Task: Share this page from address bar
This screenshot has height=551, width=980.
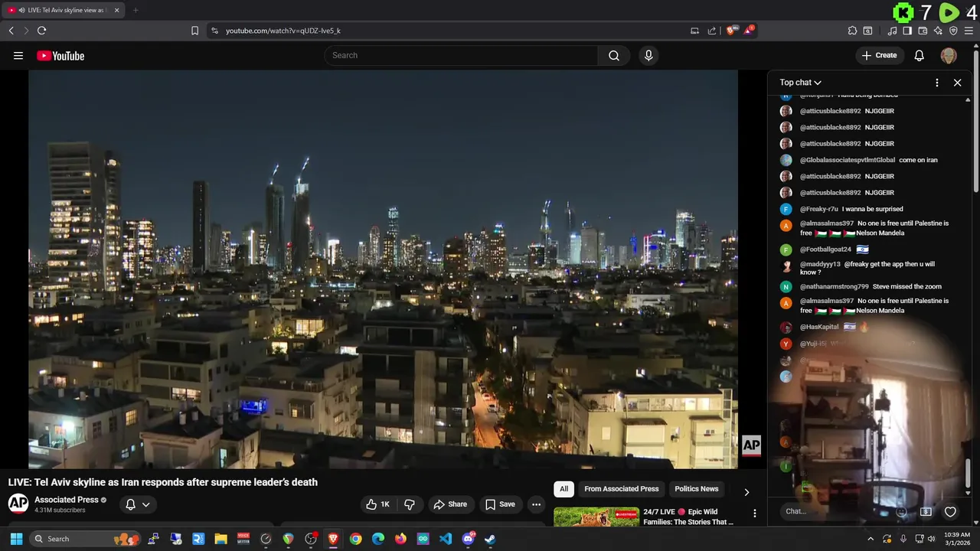Action: [712, 31]
